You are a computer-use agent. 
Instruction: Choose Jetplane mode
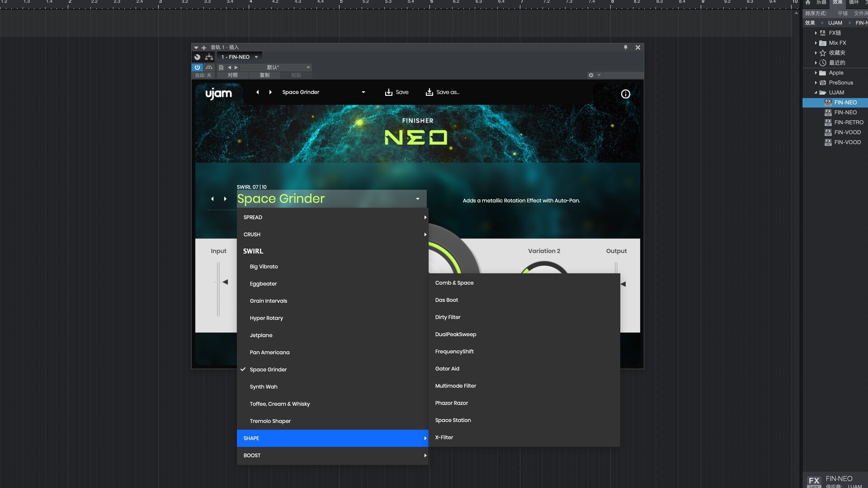[332, 335]
